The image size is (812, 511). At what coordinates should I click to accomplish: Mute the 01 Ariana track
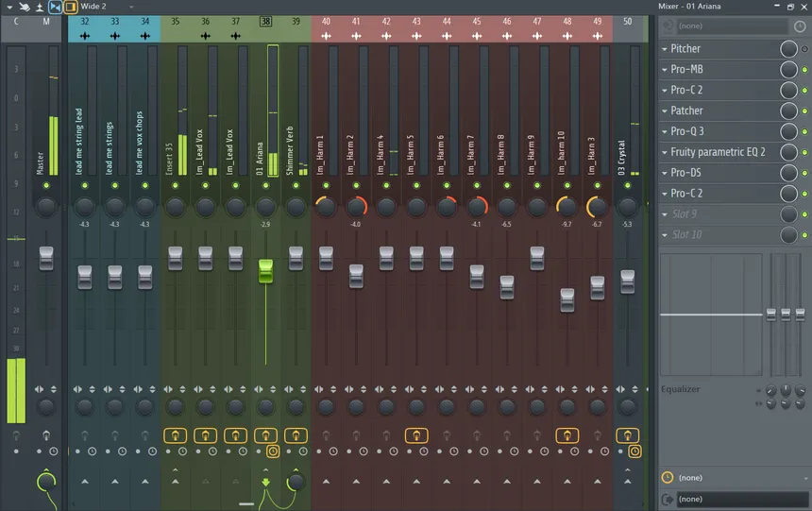coord(265,185)
